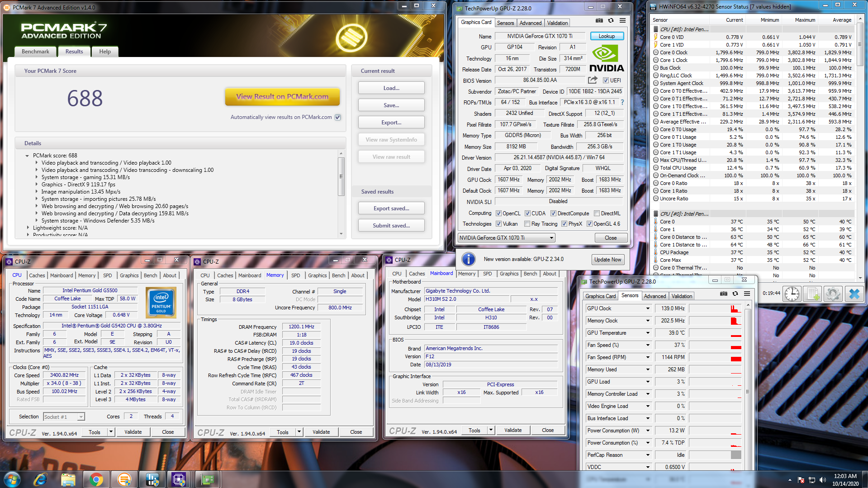Click the camera icon in GPU-Z Sensors window
Screen dimensions: 868x488
pos(724,294)
